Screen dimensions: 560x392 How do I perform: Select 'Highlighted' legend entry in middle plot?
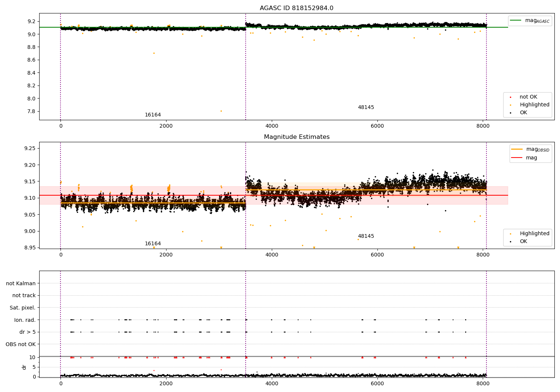[x=535, y=234]
